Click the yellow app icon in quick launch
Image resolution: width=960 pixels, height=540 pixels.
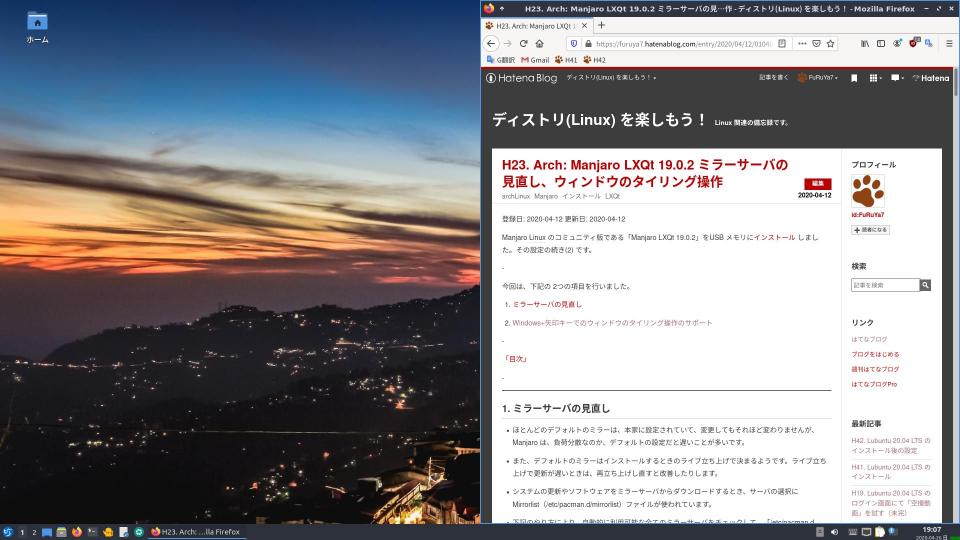tap(108, 532)
